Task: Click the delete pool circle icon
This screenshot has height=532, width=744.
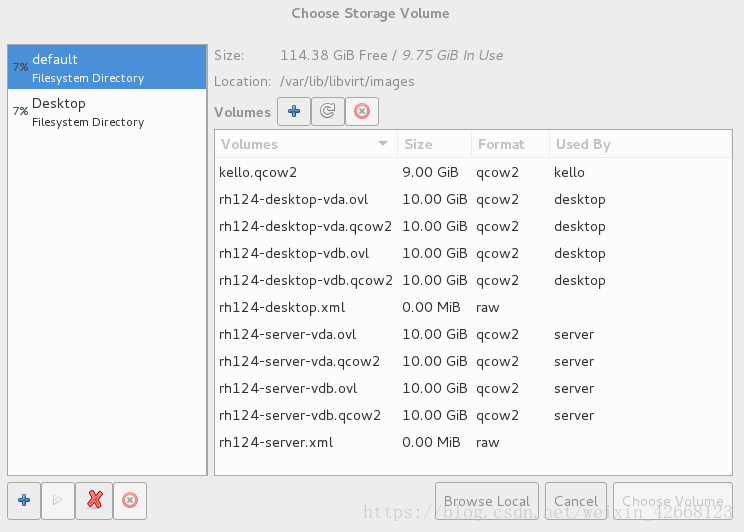Action: click(x=130, y=501)
